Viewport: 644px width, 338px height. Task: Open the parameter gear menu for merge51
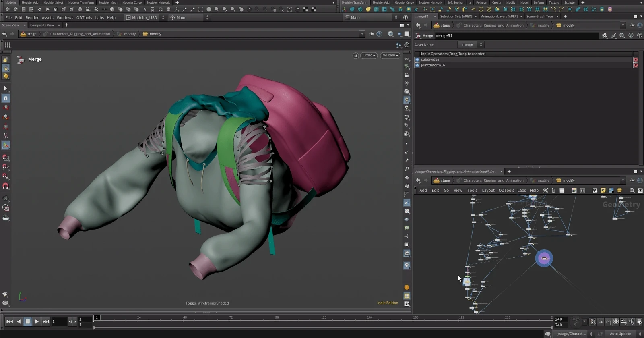(x=605, y=35)
